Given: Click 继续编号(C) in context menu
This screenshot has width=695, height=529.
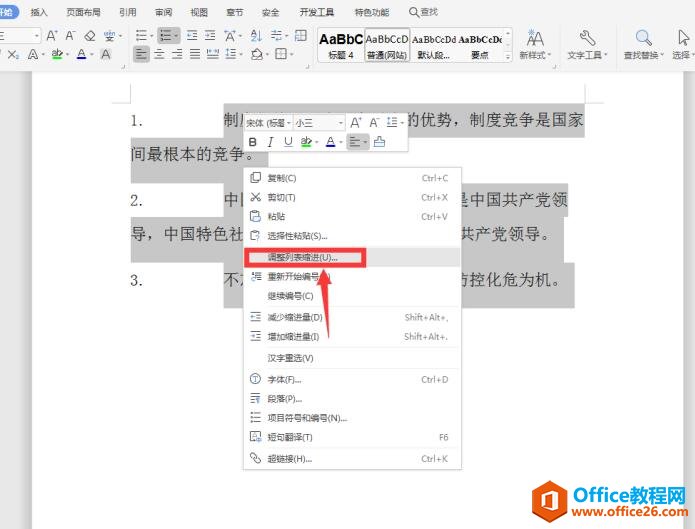Looking at the screenshot, I should pyautogui.click(x=353, y=296).
